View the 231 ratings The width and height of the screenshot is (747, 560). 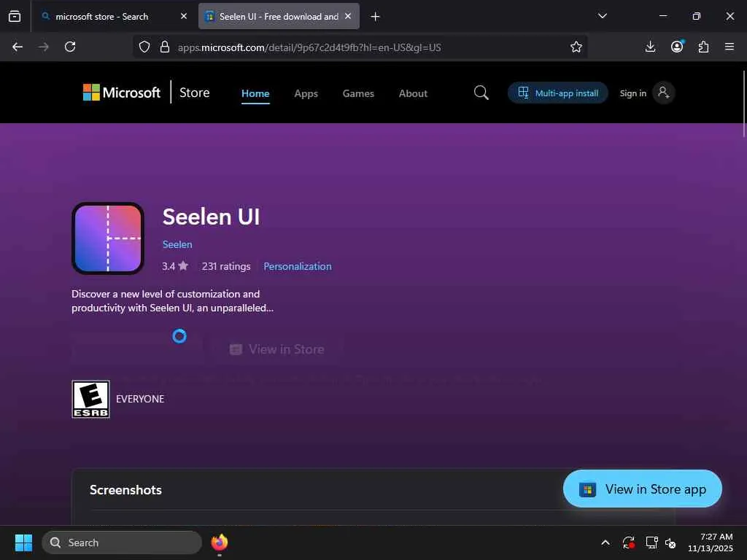pos(226,266)
